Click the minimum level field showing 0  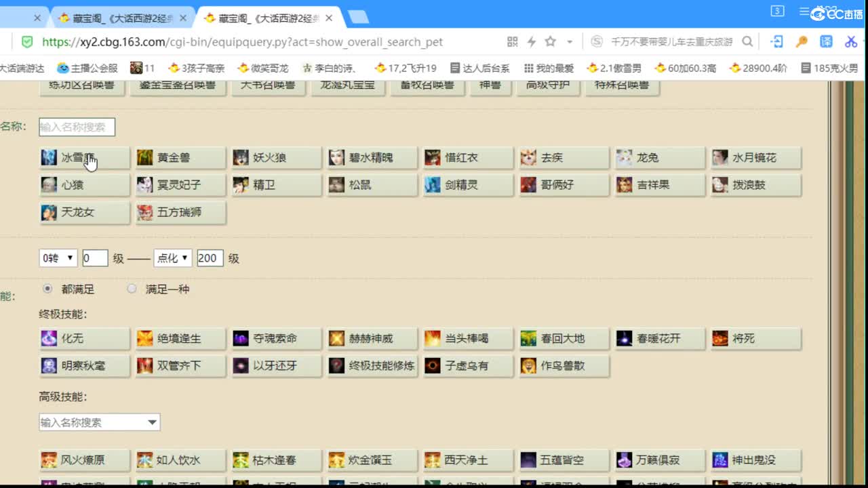coord(95,258)
